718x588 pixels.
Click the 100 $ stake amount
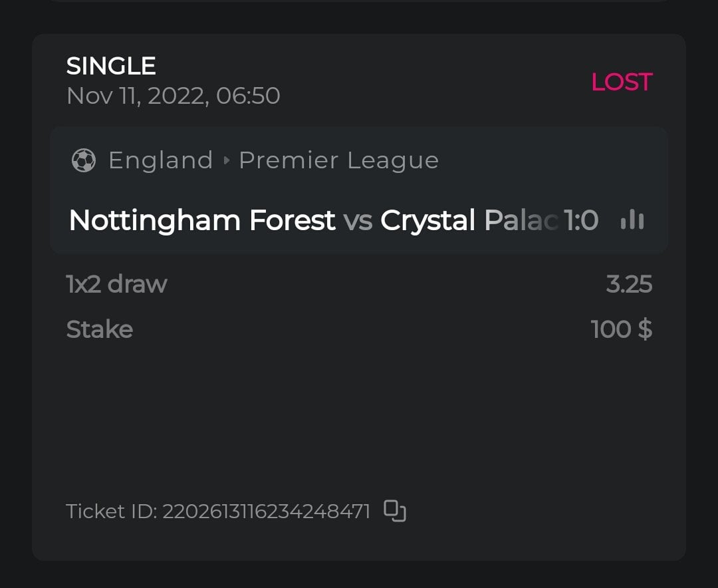click(621, 329)
